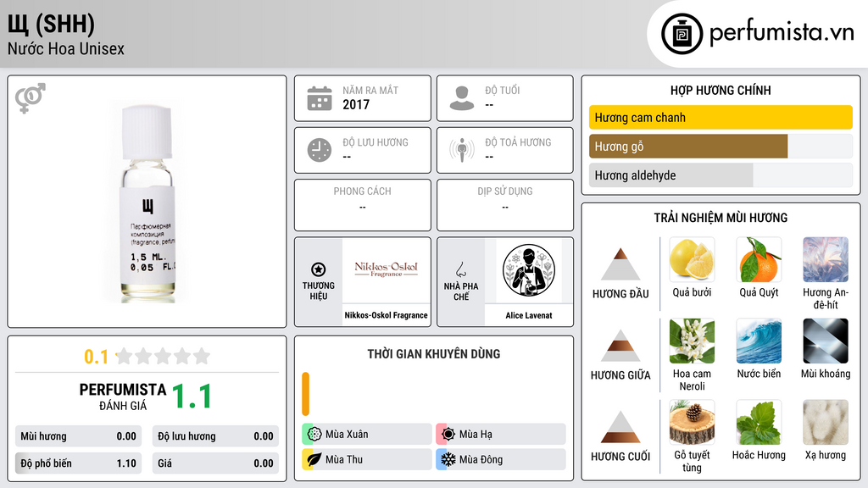Click the sillage icon beside Độ toả hương

click(x=462, y=150)
